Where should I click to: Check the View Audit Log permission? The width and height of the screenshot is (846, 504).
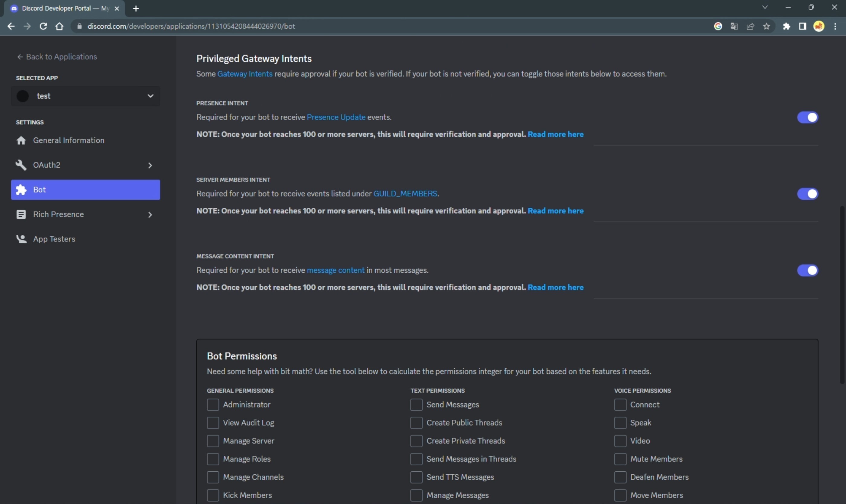coord(213,423)
